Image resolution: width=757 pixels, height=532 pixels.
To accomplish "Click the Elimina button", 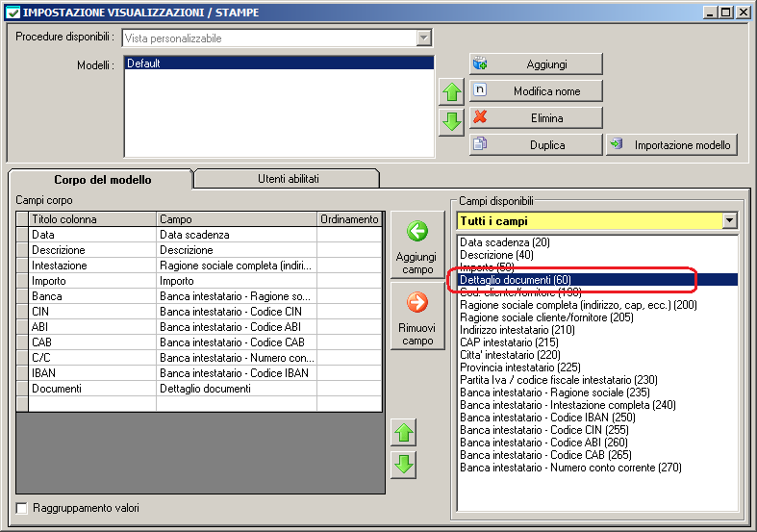I will tap(536, 117).
